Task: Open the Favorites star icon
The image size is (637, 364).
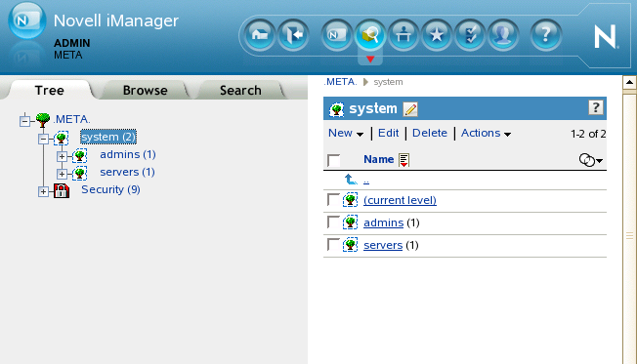Action: point(437,35)
